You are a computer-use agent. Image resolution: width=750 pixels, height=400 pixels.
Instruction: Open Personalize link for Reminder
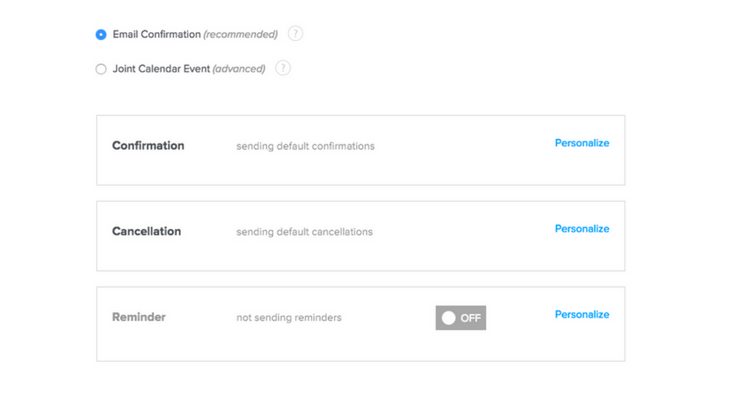[x=582, y=314]
